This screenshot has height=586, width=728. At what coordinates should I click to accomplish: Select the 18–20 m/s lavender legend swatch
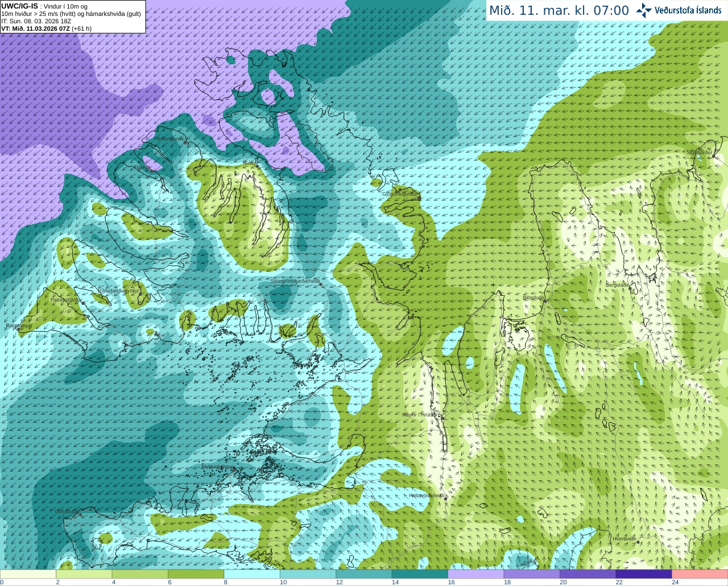pos(532,573)
